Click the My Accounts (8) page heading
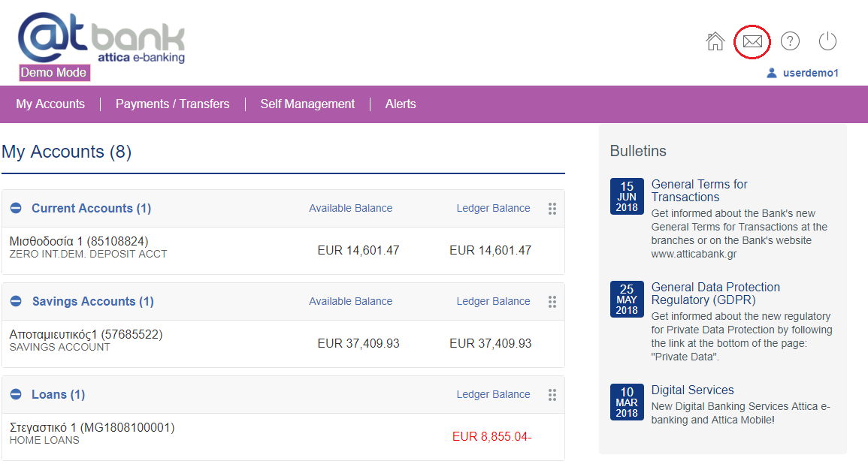The image size is (868, 464). click(66, 152)
